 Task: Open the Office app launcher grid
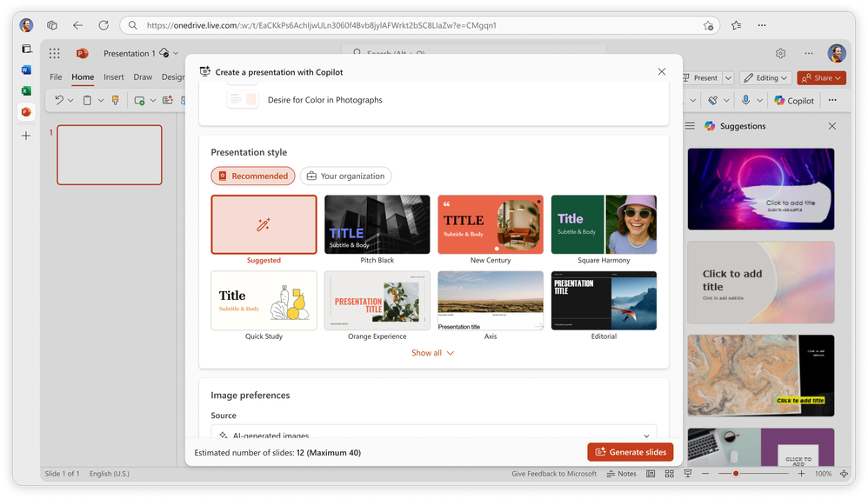54,53
